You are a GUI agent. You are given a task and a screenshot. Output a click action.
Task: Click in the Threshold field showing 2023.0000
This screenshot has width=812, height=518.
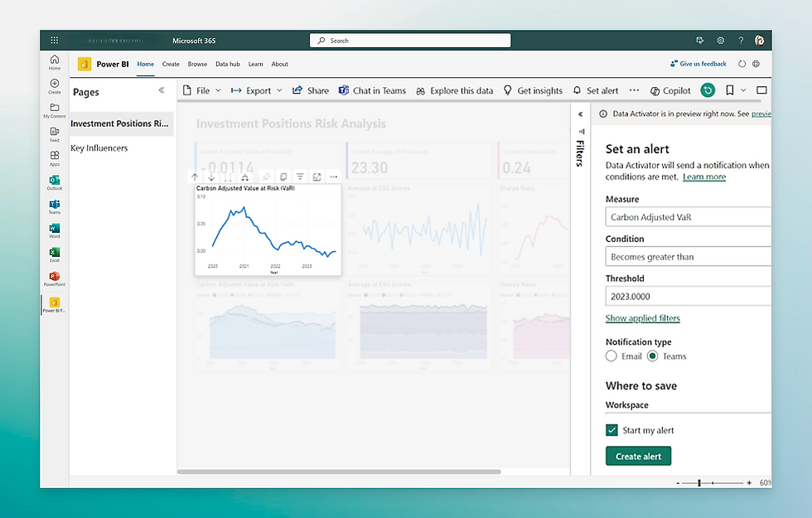click(689, 296)
